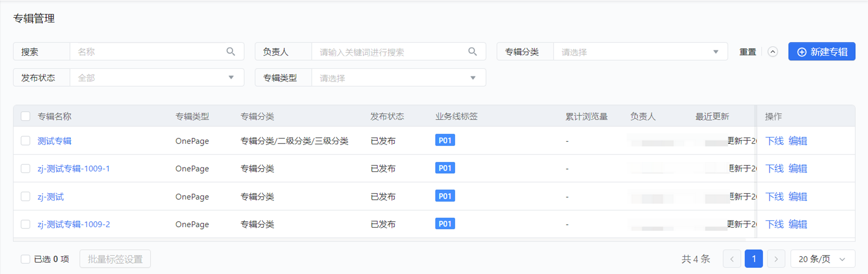Open the zj-测试专辑-1009-1 album link

pos(74,169)
